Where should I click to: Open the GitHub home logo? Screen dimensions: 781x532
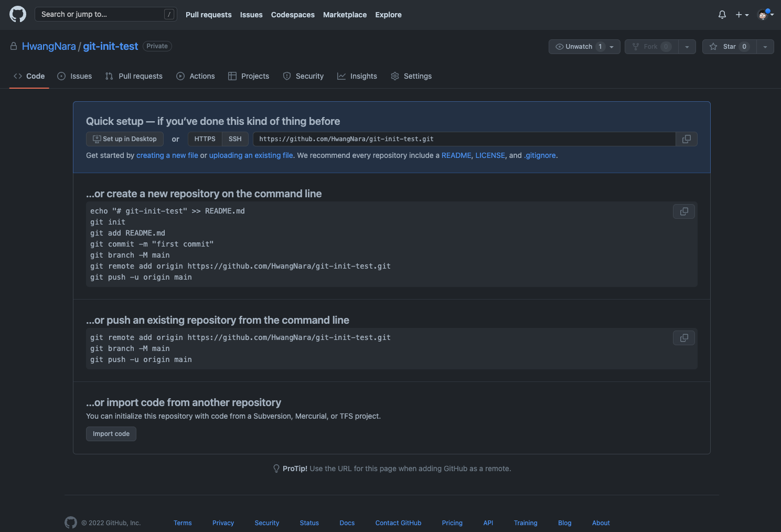18,14
